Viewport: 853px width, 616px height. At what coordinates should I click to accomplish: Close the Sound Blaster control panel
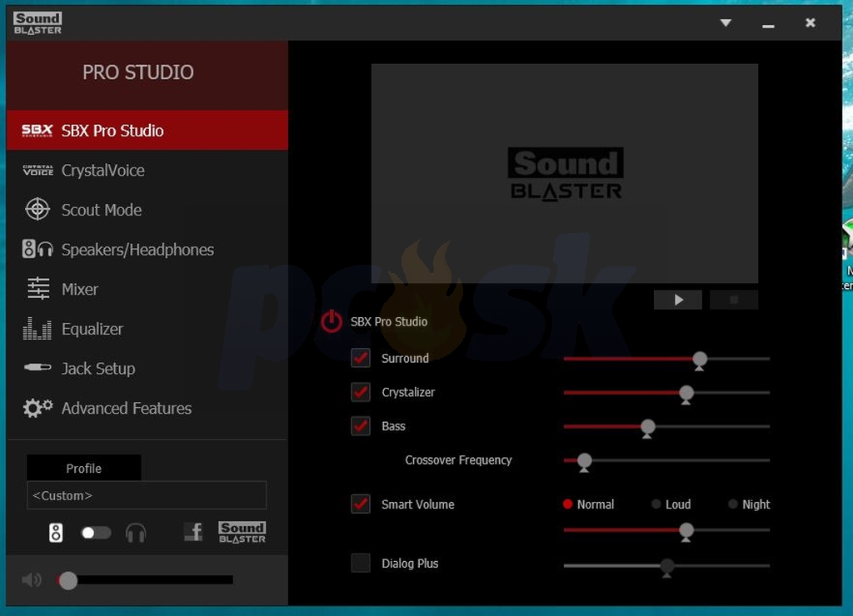tap(810, 22)
